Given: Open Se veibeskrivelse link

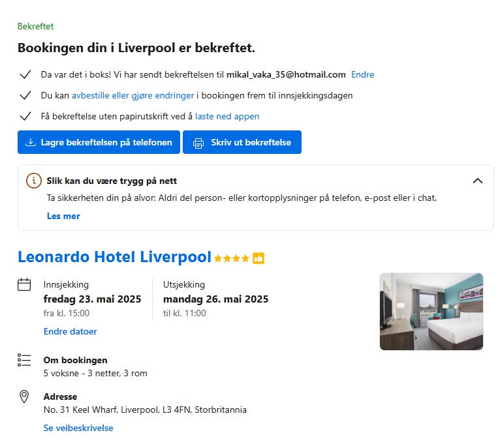Looking at the screenshot, I should 78,428.
